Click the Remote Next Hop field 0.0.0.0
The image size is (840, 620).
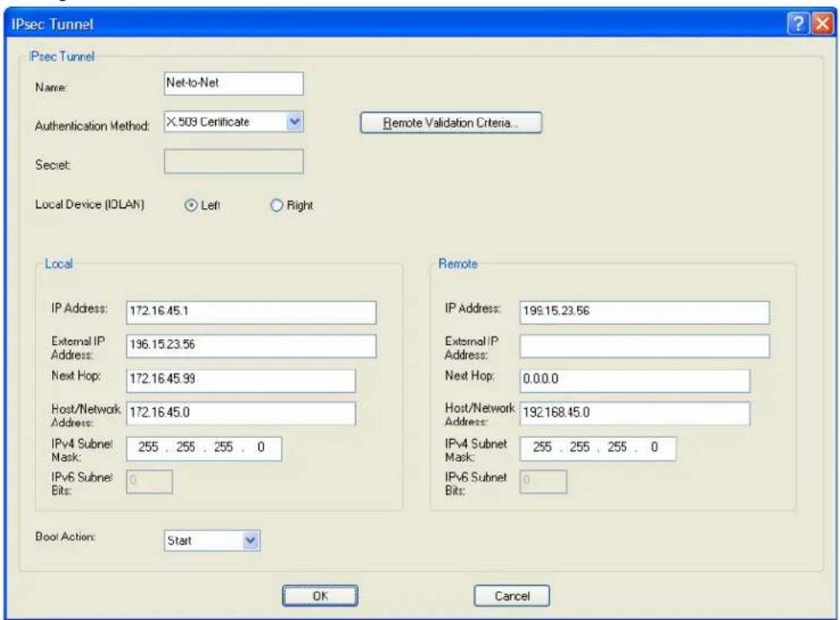click(x=635, y=381)
